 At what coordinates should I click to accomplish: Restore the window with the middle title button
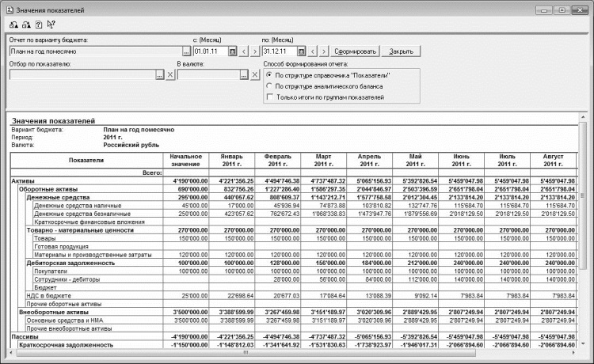[562, 10]
